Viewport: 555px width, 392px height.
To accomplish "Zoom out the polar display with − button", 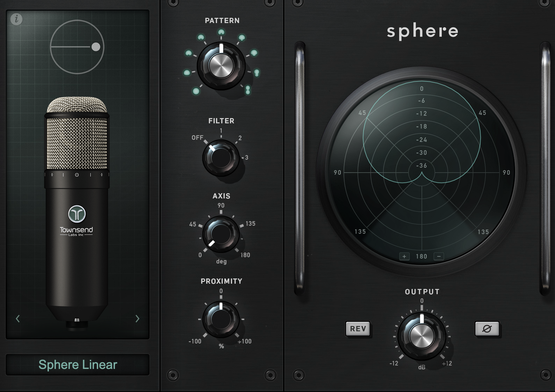I will tap(439, 256).
